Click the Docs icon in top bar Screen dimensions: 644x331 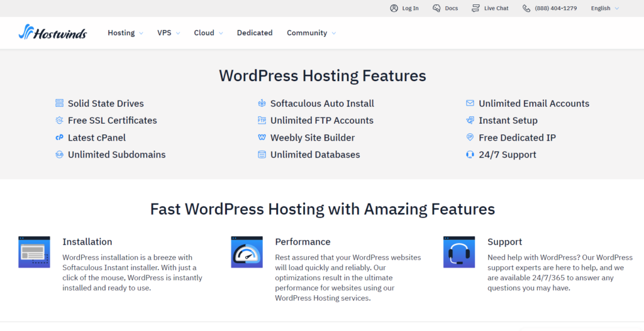click(x=436, y=8)
